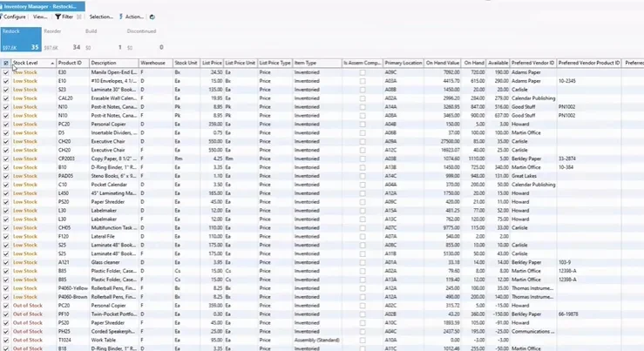Screen dimensions: 644x351
Task: Open the Selection... menu
Action: [x=101, y=17]
